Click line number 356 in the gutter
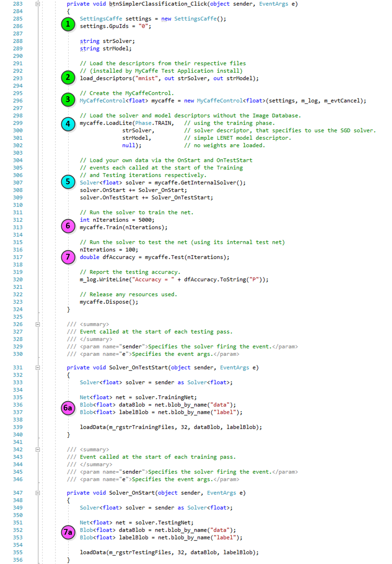This screenshot has height=564, width=392. (18, 560)
